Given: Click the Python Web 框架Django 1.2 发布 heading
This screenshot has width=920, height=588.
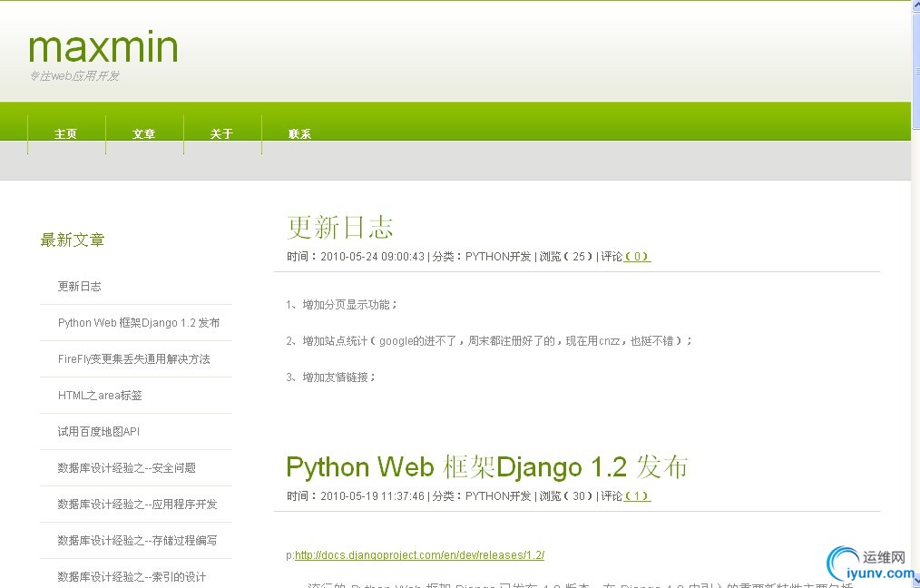Looking at the screenshot, I should coord(487,467).
